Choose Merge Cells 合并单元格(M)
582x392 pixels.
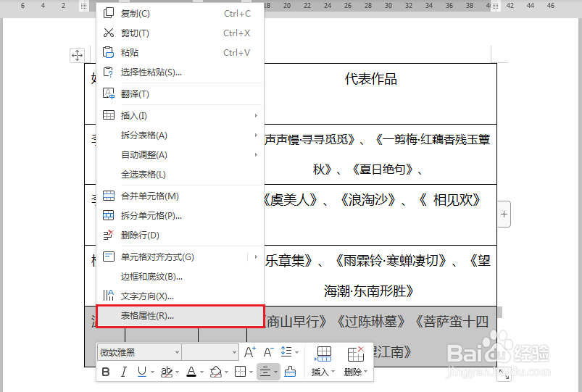coord(180,196)
